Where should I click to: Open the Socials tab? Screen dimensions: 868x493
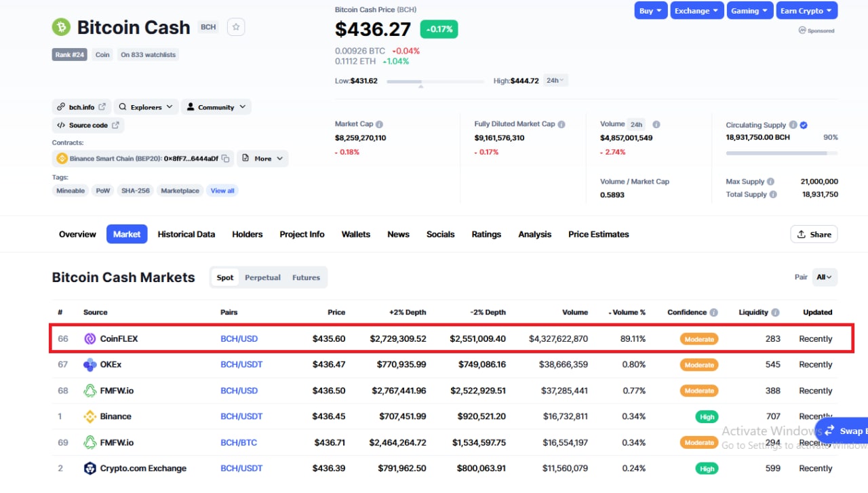click(440, 234)
